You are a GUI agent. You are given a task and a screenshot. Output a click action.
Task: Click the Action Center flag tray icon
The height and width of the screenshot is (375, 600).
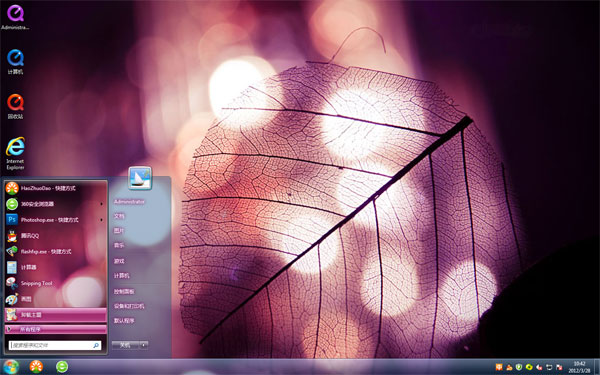559,367
